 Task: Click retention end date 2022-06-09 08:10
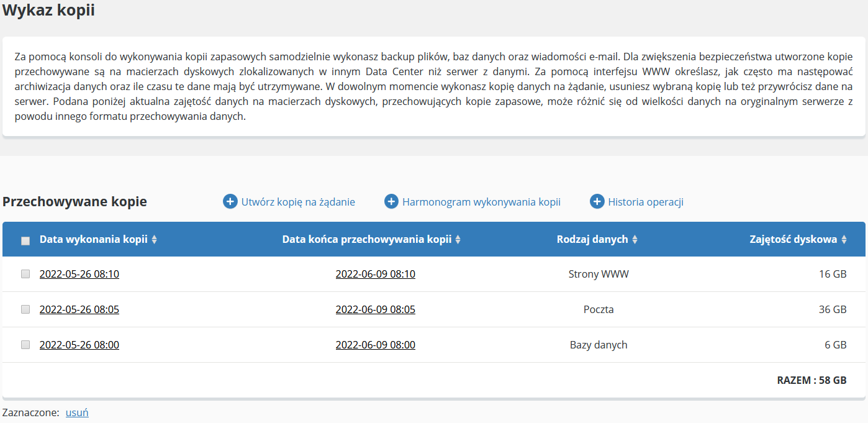coord(376,274)
